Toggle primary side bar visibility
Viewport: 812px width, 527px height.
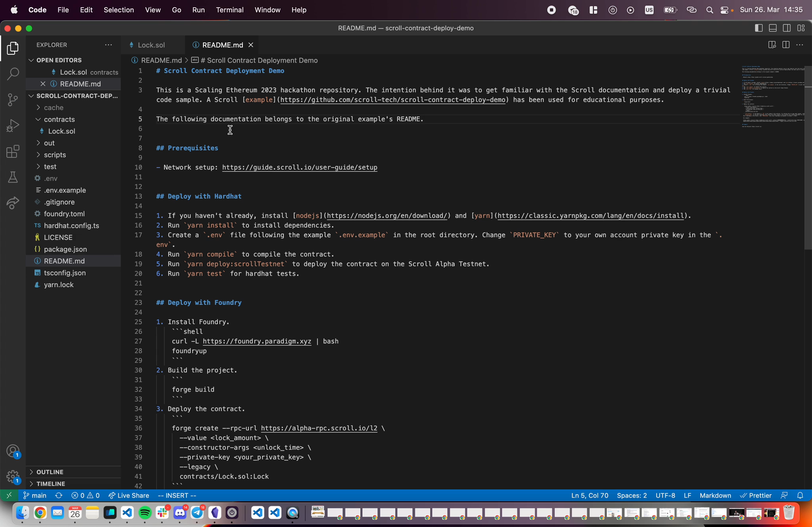758,28
